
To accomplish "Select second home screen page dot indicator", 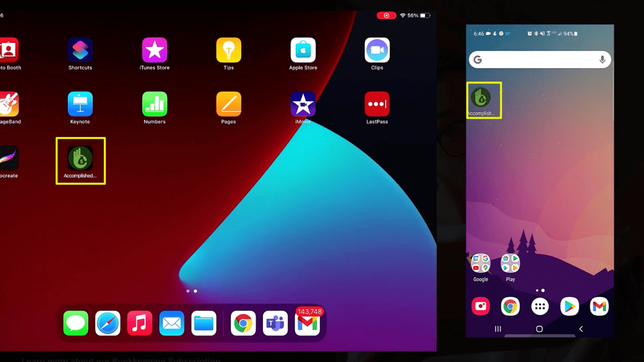I will (x=195, y=290).
